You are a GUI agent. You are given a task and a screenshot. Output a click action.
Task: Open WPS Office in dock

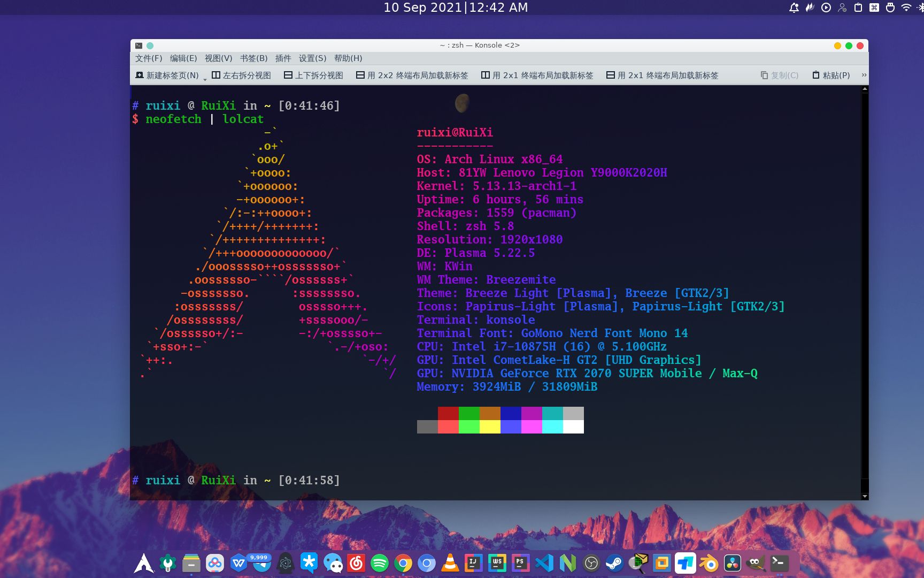tap(238, 563)
